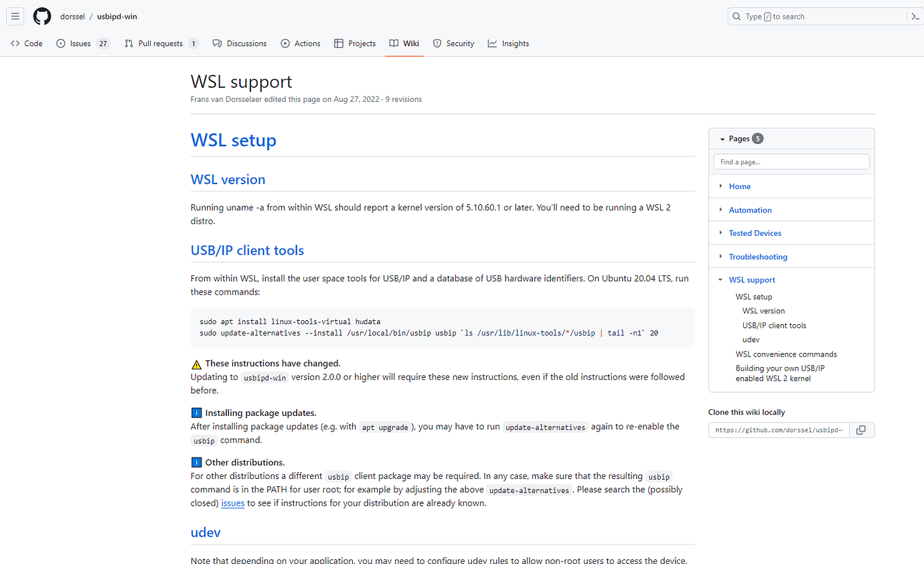Follow the issues hyperlink in text
This screenshot has height=564, width=924.
click(x=232, y=503)
